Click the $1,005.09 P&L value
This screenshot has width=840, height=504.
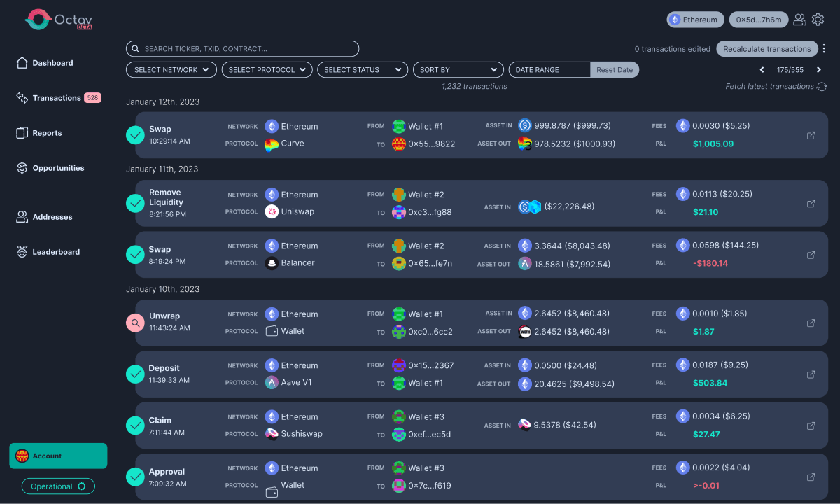point(713,144)
